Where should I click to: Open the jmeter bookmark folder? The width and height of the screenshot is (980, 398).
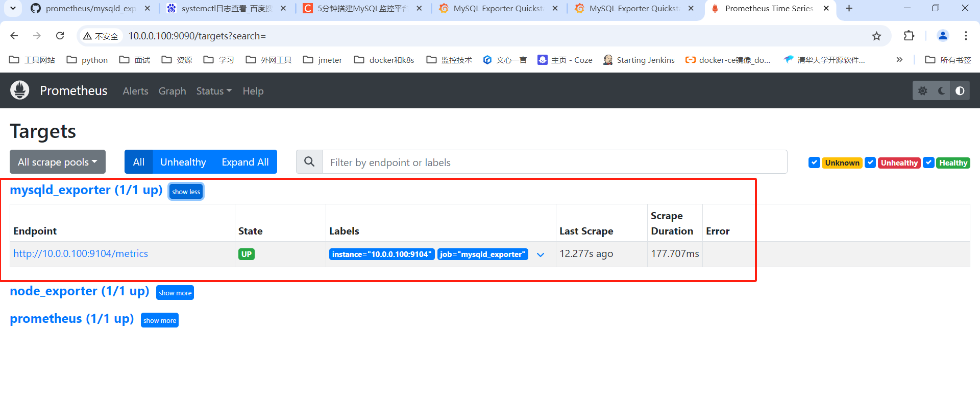coord(323,60)
